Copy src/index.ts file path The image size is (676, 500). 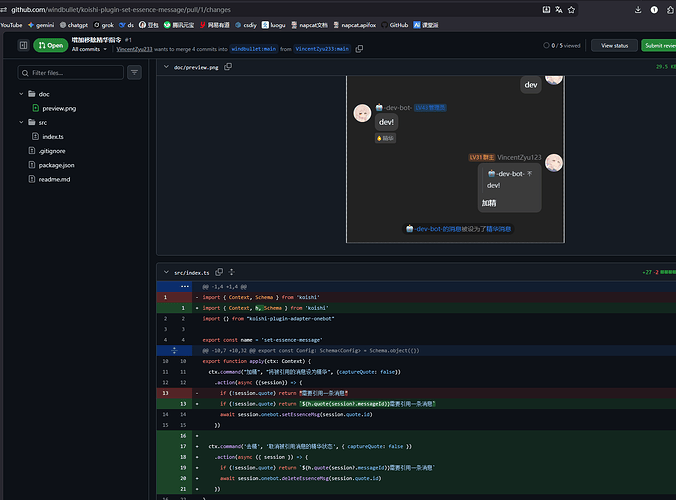tap(219, 272)
